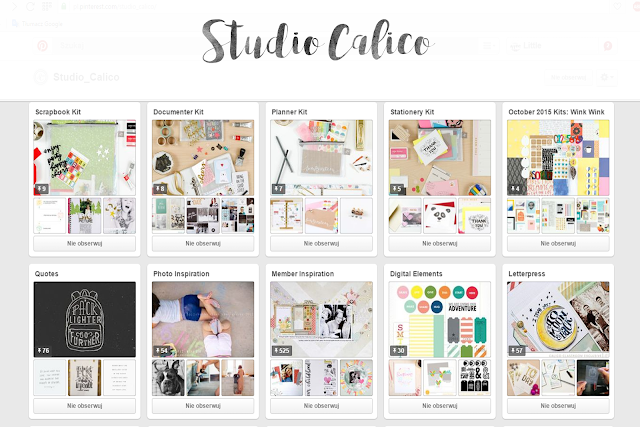Open the categories menu icon
640x427 pixels.
pyautogui.click(x=488, y=46)
